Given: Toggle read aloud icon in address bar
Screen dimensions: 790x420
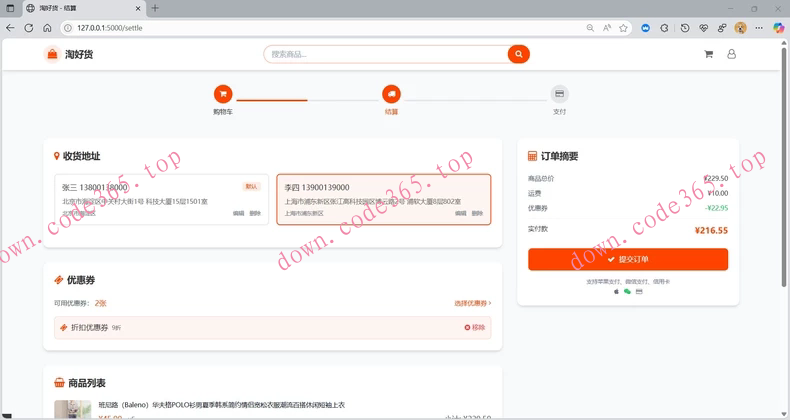Looking at the screenshot, I should coord(607,28).
